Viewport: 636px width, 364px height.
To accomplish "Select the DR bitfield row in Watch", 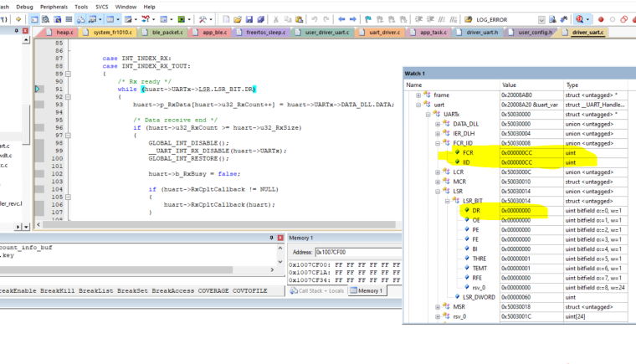I will [475, 211].
